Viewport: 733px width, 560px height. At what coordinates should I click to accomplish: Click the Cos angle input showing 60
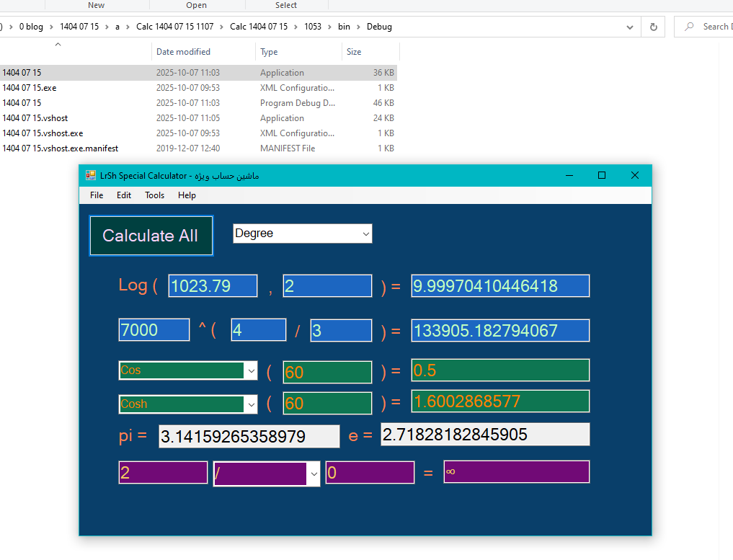tap(327, 372)
